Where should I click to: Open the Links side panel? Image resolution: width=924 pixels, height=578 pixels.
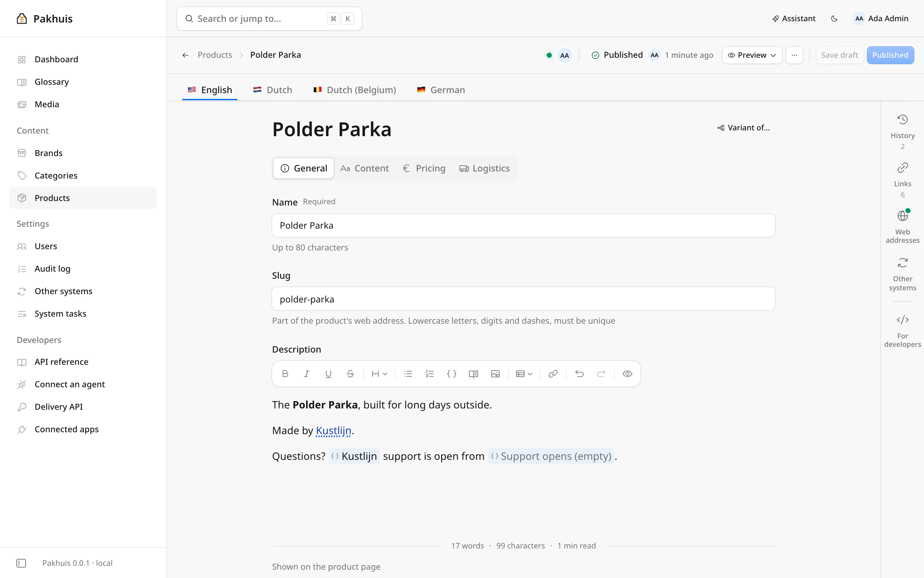903,180
